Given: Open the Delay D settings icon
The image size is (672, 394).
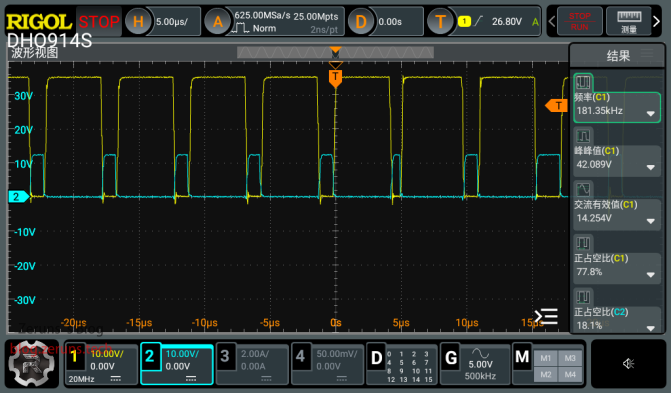Looking at the screenshot, I should 361,21.
